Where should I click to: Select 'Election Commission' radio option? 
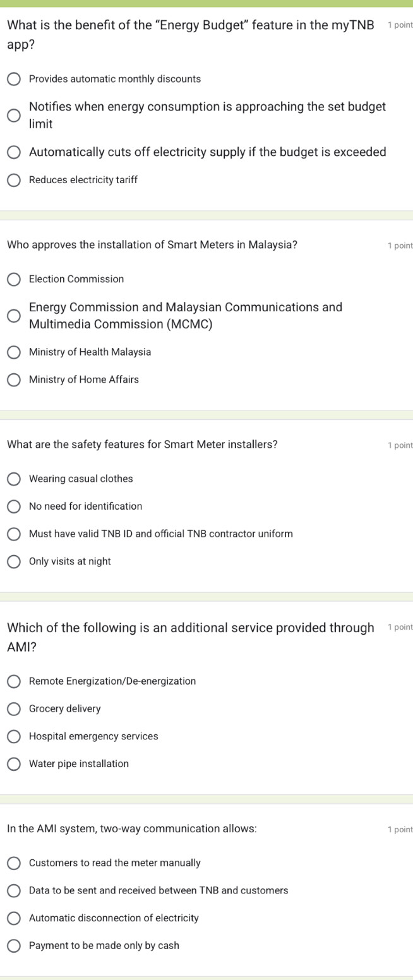[13, 279]
